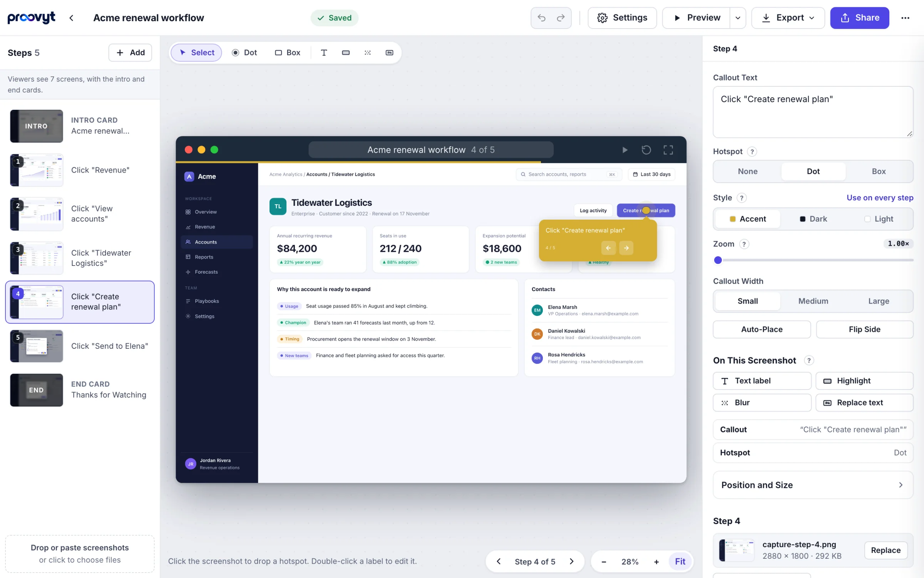The height and width of the screenshot is (578, 924).
Task: Select the Text label tool in toolbar
Action: click(324, 52)
